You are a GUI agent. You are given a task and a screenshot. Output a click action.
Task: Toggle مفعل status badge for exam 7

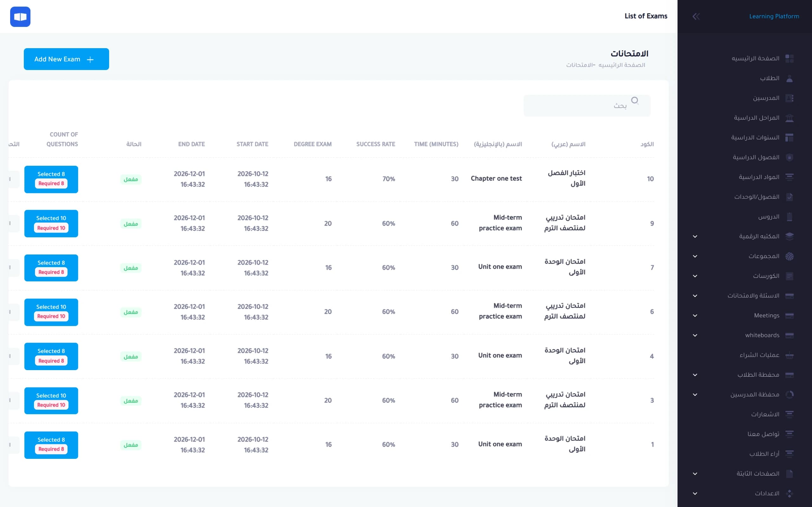[131, 268]
